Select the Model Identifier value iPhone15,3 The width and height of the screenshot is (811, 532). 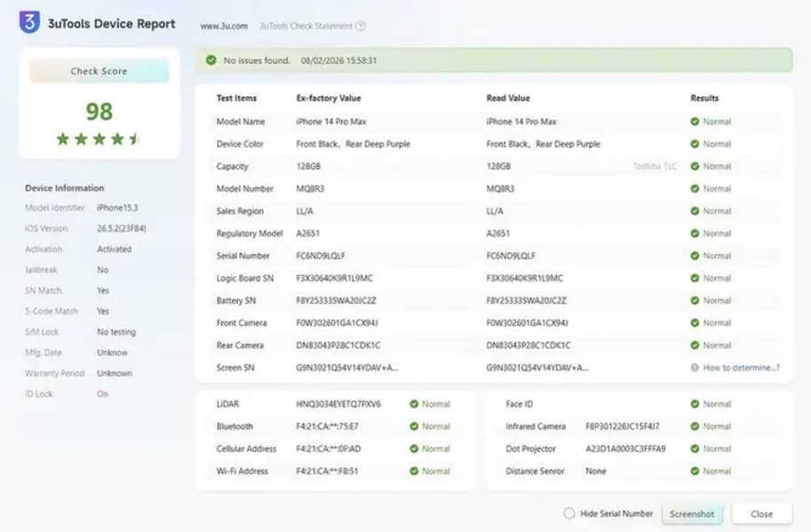point(117,208)
